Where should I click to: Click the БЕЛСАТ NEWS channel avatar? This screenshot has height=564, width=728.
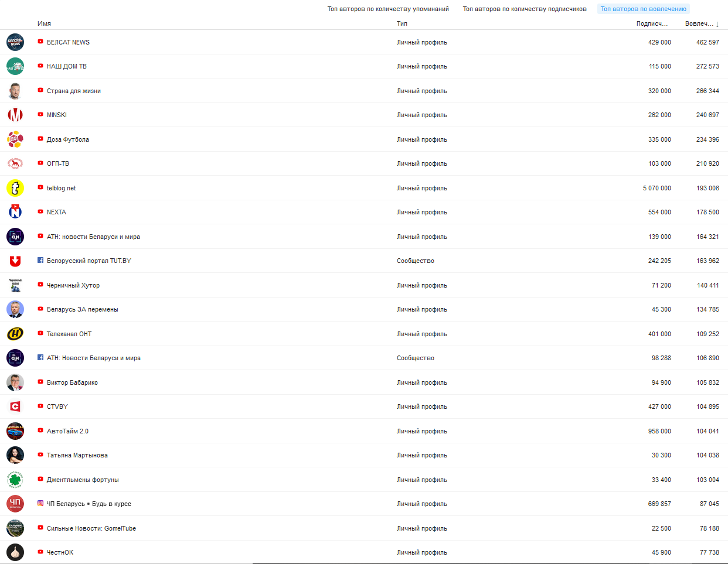coord(15,42)
